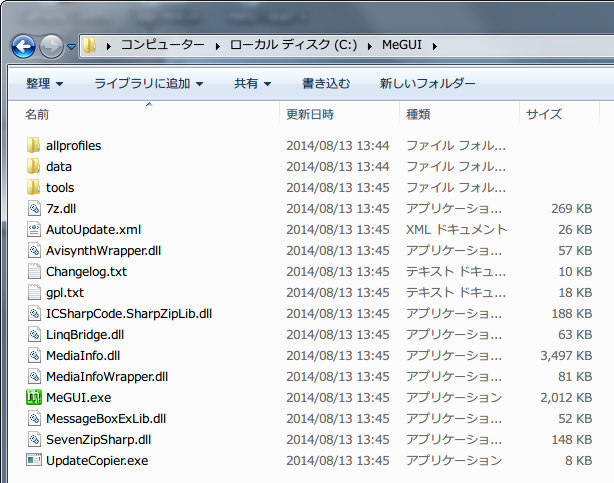Select the UpdateCopier.exe application icon
Viewport: 614px width, 483px height.
tap(34, 460)
